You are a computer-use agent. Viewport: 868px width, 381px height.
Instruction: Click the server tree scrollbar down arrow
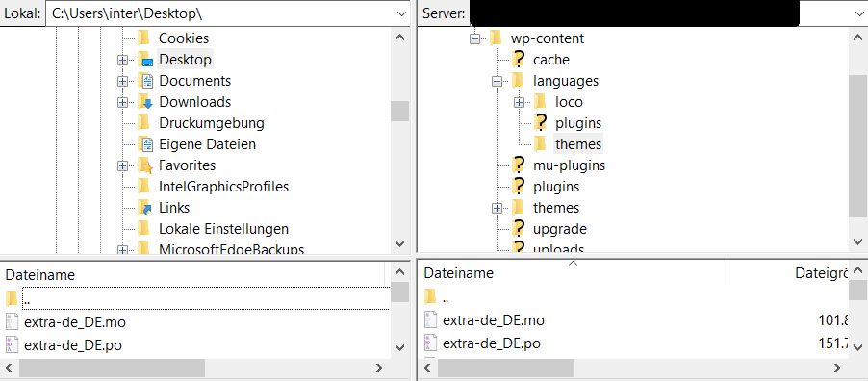[x=858, y=242]
